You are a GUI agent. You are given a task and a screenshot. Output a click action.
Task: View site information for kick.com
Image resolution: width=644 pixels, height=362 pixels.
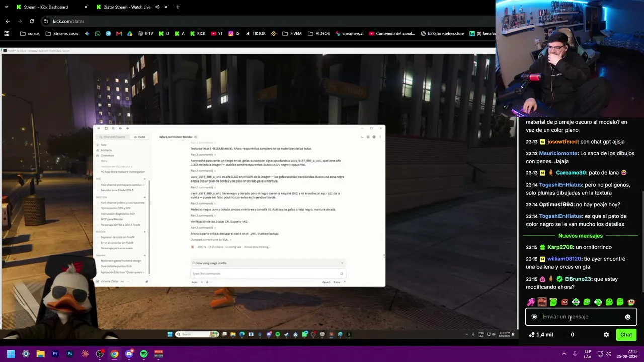point(46,21)
